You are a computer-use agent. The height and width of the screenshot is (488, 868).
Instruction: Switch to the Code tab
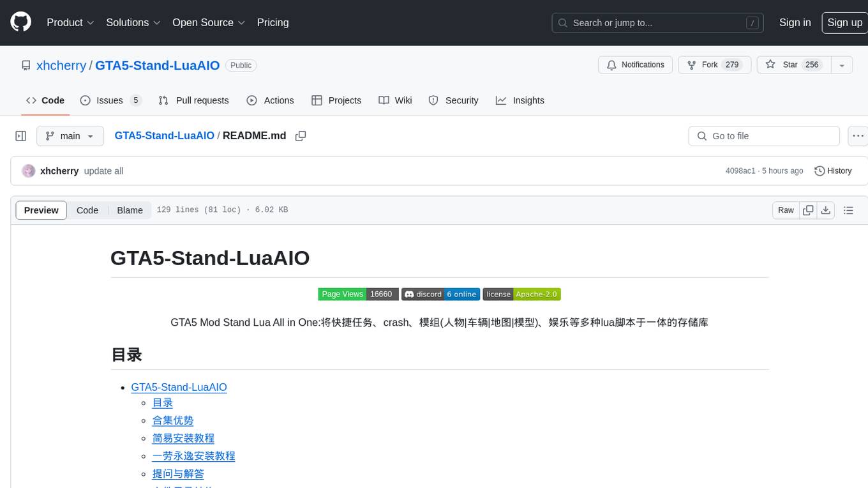[45, 100]
